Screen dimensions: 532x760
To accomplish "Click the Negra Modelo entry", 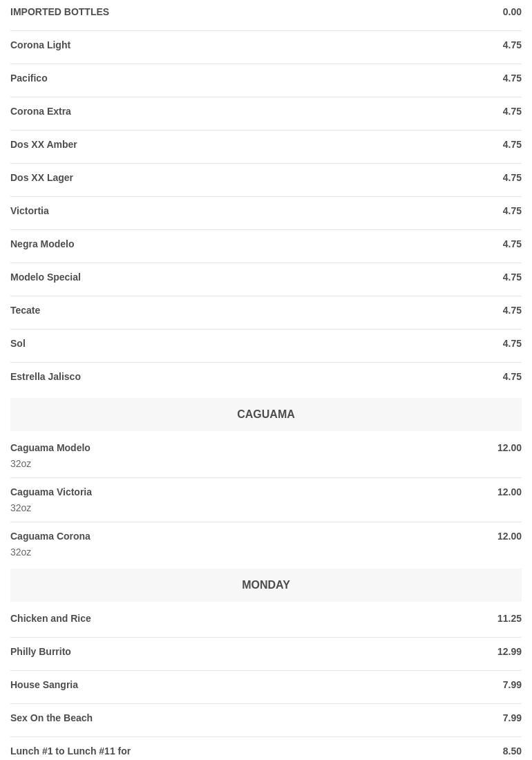I will coord(42,244).
